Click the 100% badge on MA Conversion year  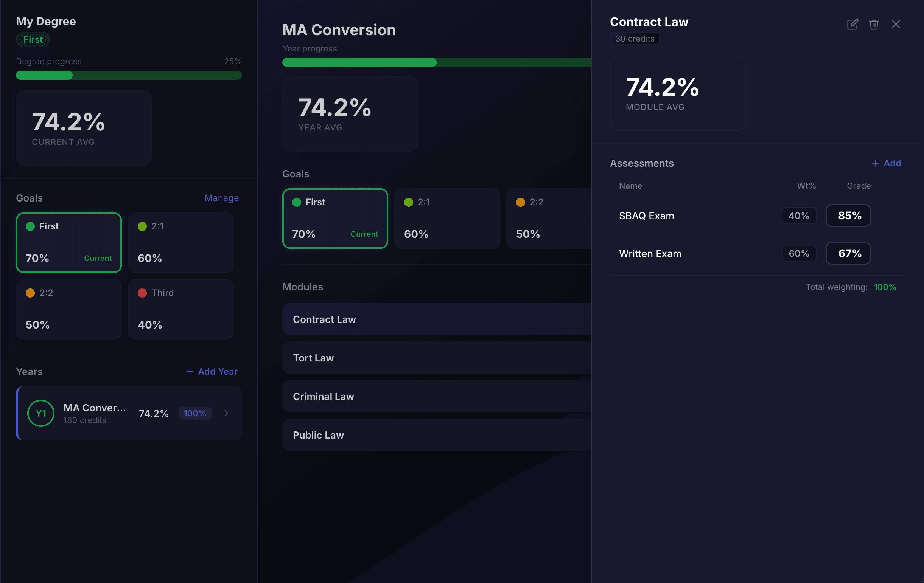pyautogui.click(x=195, y=413)
